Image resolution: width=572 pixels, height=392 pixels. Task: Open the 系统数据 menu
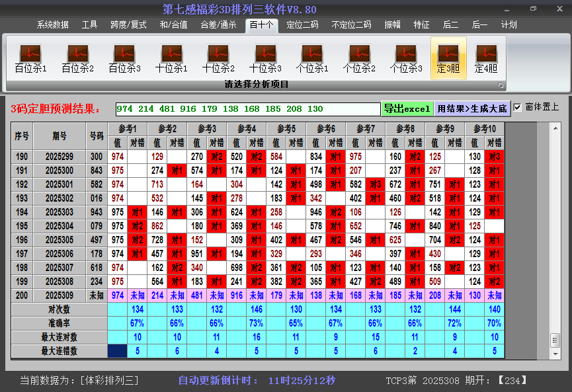(52, 25)
